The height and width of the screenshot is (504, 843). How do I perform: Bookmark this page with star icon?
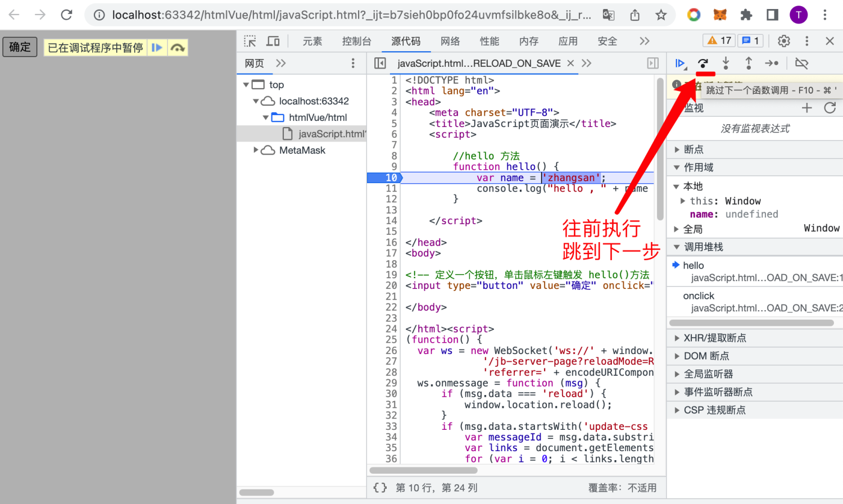pyautogui.click(x=661, y=15)
